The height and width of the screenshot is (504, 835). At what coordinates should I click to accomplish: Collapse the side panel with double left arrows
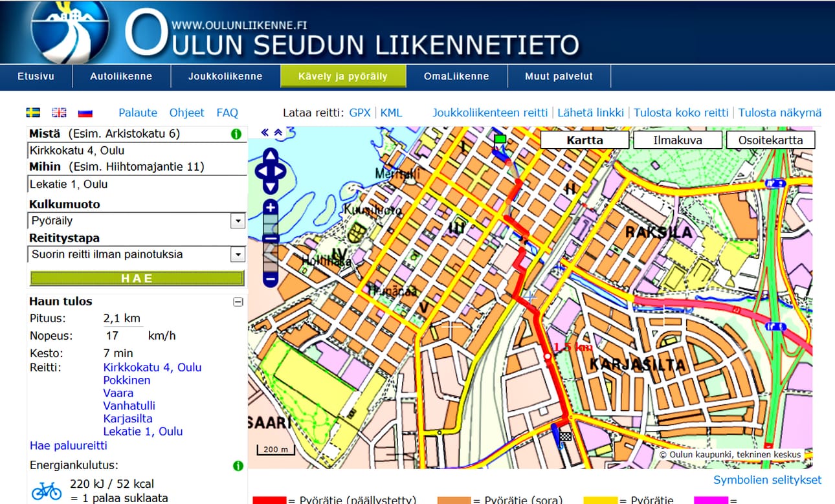[x=265, y=133]
